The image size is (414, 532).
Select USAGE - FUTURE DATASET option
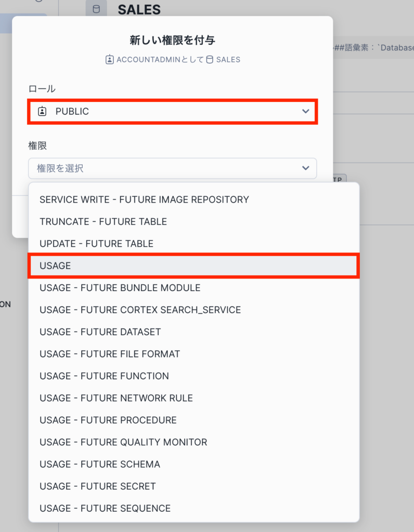(x=100, y=332)
